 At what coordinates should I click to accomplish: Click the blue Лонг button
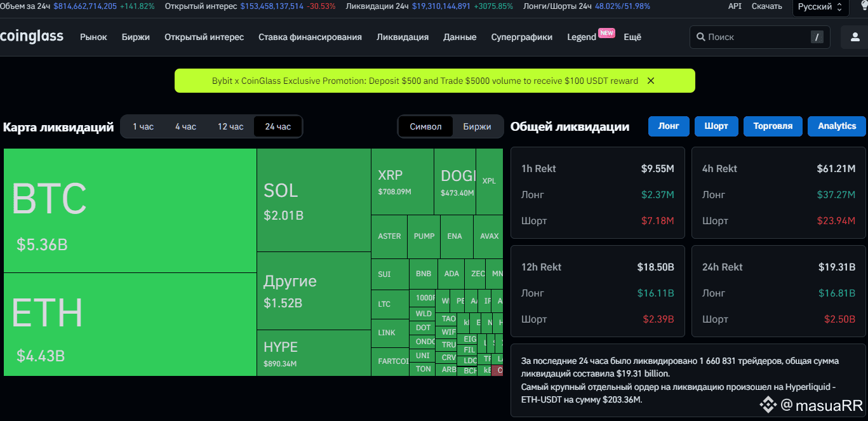(669, 126)
